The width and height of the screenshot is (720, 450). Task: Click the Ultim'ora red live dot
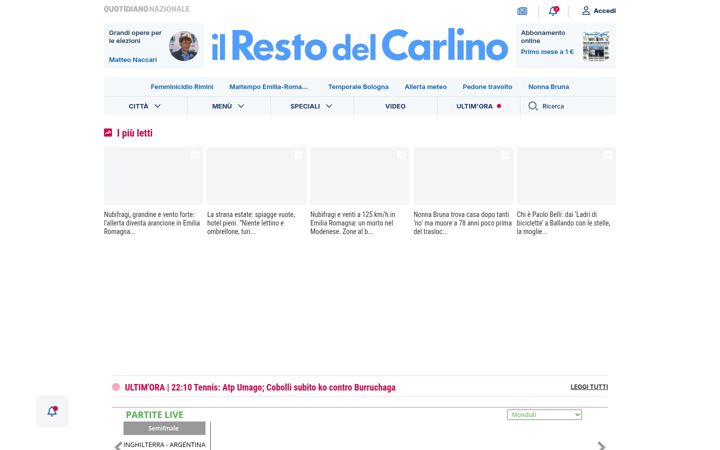499,106
